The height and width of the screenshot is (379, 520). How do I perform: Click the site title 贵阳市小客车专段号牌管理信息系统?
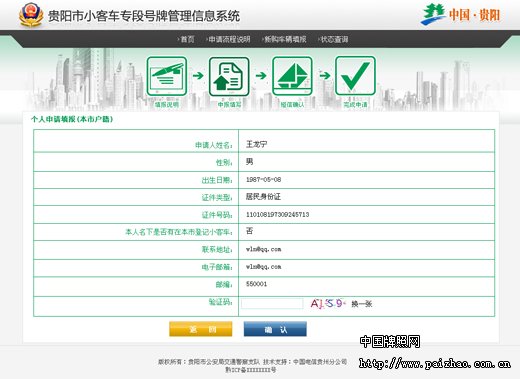click(144, 16)
